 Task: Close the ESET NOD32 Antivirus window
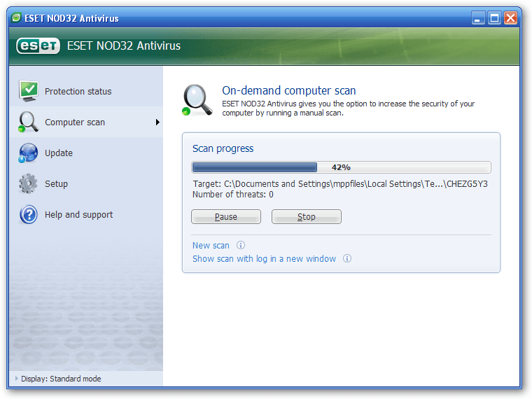coord(510,18)
